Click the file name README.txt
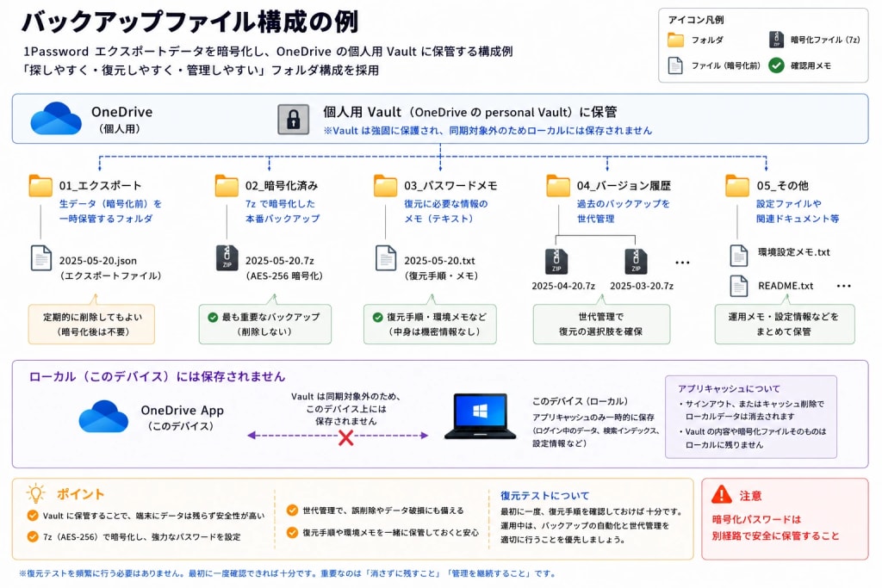Image resolution: width=882 pixels, height=588 pixels. 786,286
